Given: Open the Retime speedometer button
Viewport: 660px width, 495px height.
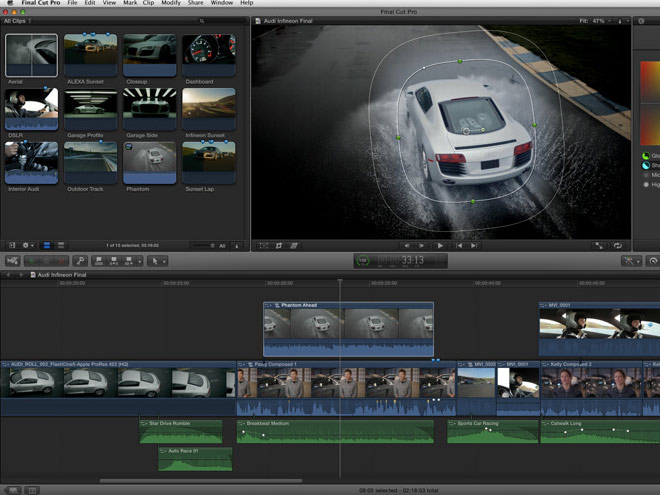Looking at the screenshot, I should 653,261.
